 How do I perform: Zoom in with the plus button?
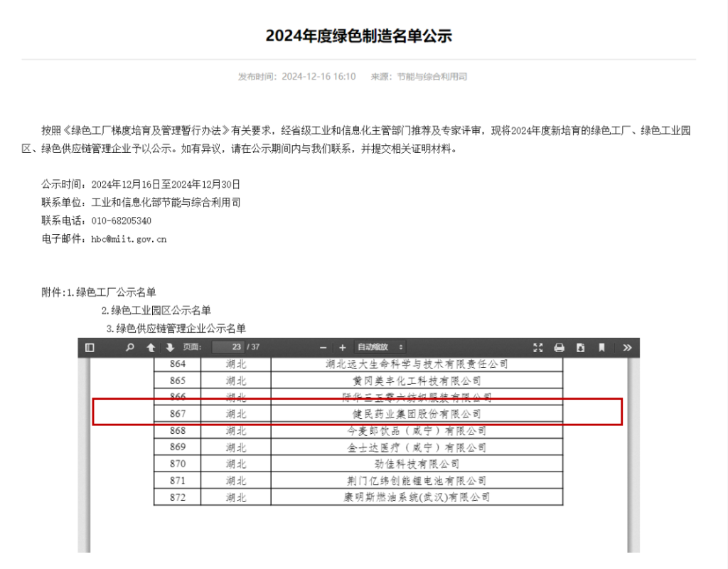tap(343, 347)
